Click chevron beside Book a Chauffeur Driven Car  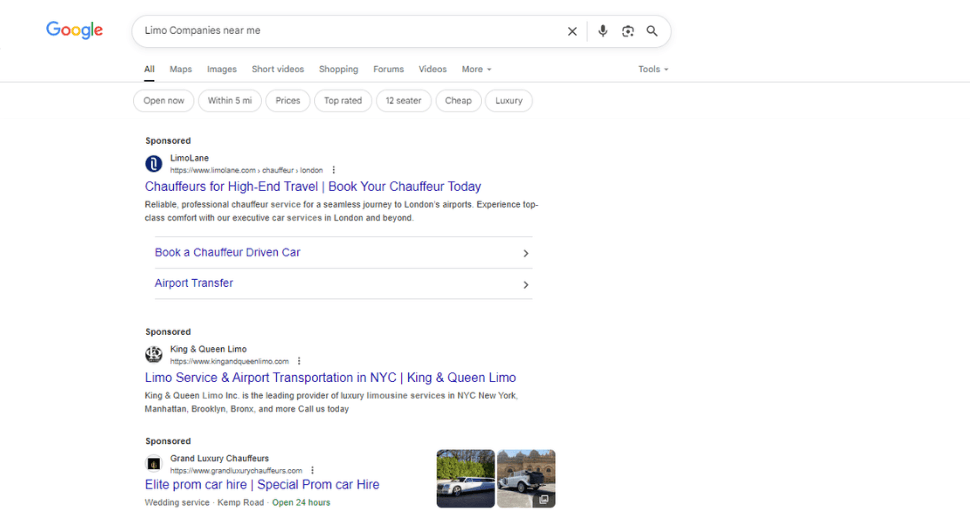point(526,254)
